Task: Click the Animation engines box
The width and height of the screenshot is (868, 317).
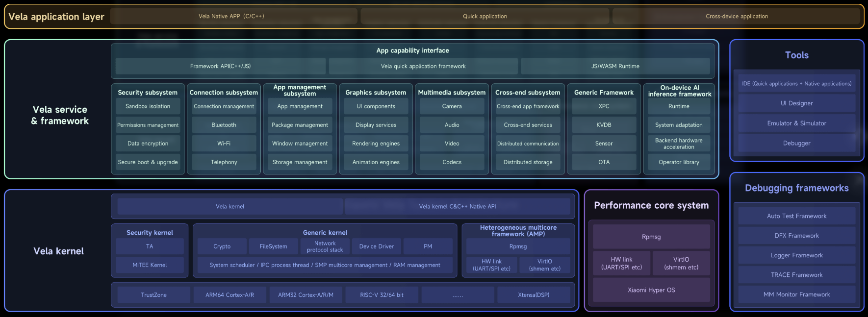Action: coord(376,162)
